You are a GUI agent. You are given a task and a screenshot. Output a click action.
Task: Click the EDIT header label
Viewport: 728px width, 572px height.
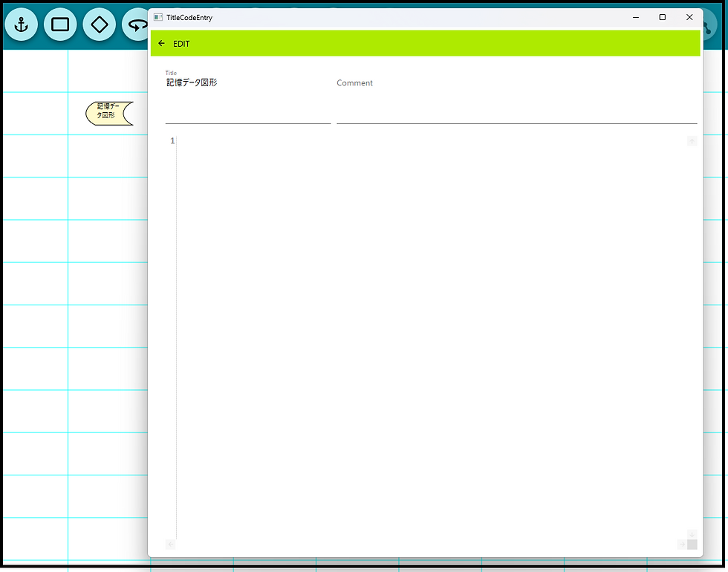pyautogui.click(x=181, y=44)
